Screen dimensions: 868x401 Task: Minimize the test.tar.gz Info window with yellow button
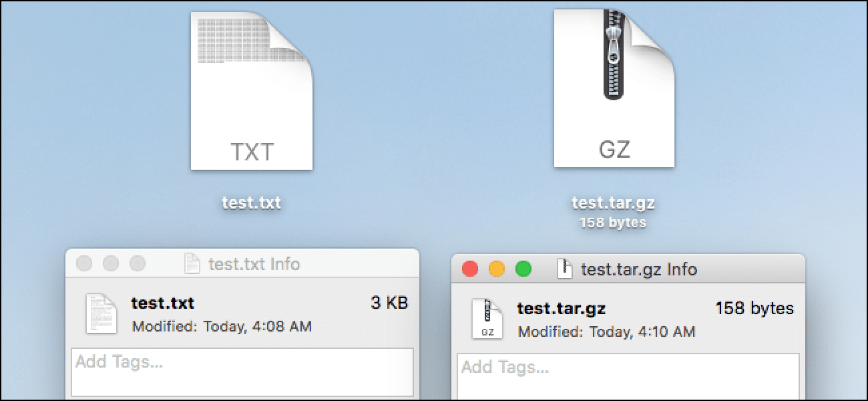click(497, 269)
